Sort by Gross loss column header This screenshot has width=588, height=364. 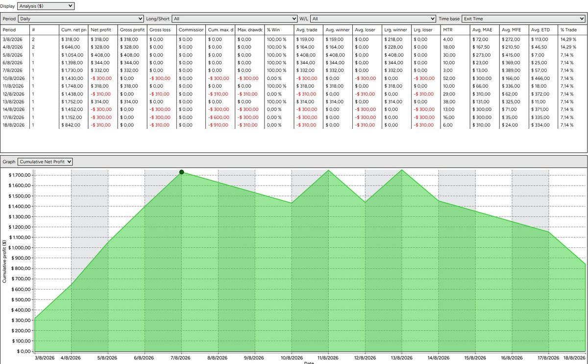(x=162, y=30)
